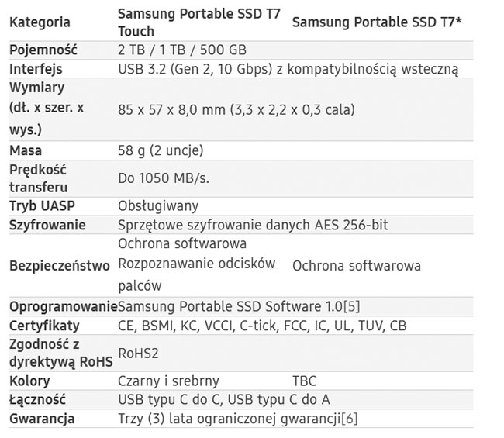The width and height of the screenshot is (504, 438).
Task: Click the TBC colour value
Action: [x=304, y=381]
